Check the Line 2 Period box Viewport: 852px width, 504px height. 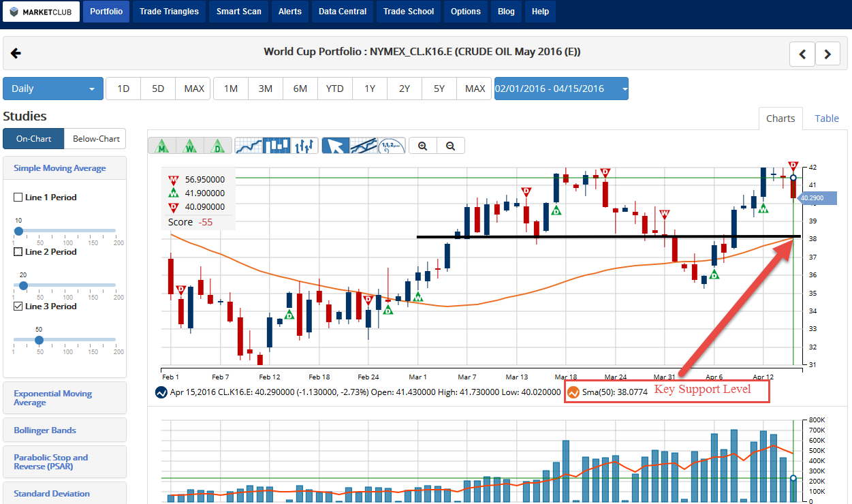click(x=18, y=252)
